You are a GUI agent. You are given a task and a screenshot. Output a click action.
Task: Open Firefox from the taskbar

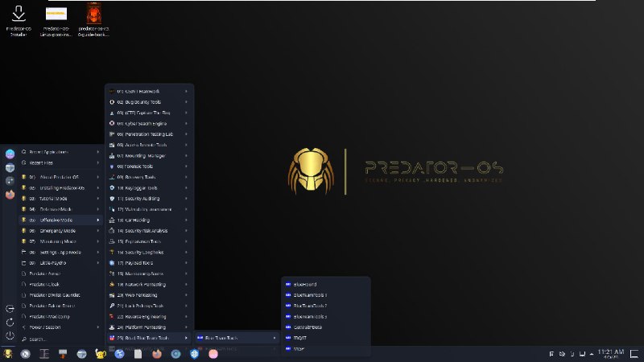(x=157, y=354)
